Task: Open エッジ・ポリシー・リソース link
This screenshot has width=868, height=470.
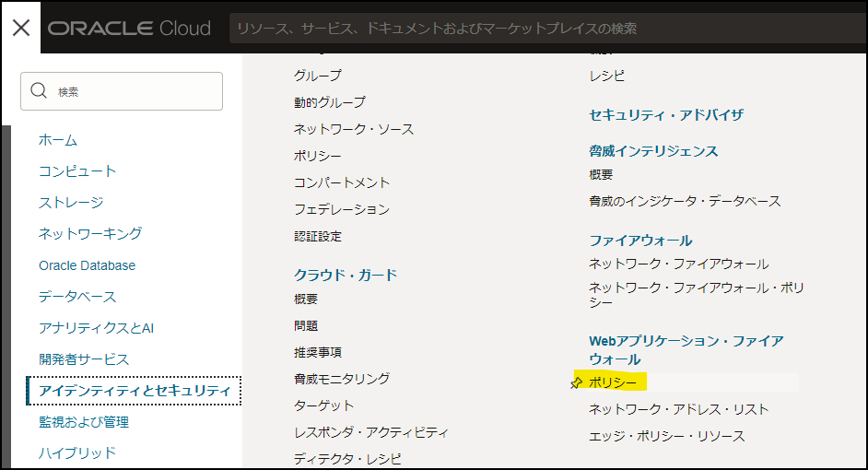Action: [666, 436]
